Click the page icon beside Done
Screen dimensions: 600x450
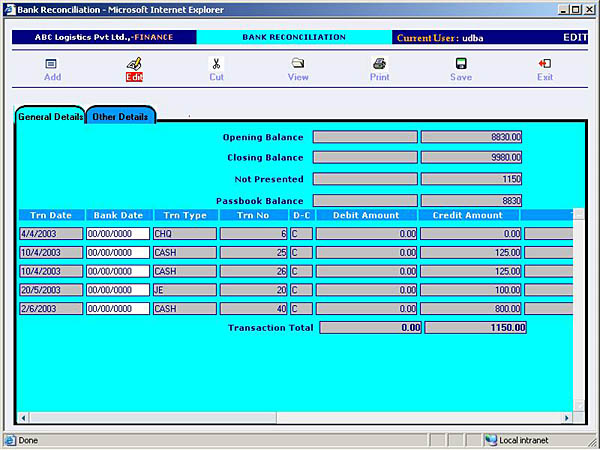click(10, 440)
